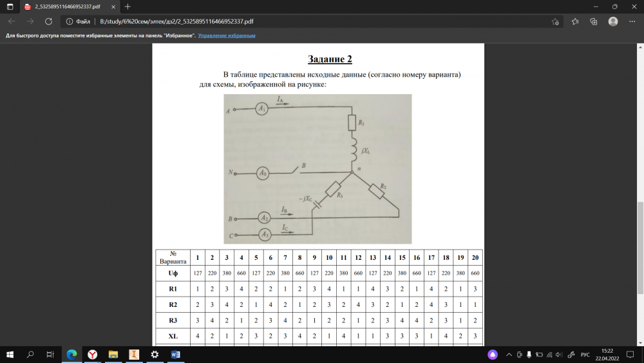Go back with the back arrow
Image resolution: width=644 pixels, height=363 pixels.
pyautogui.click(x=12, y=21)
